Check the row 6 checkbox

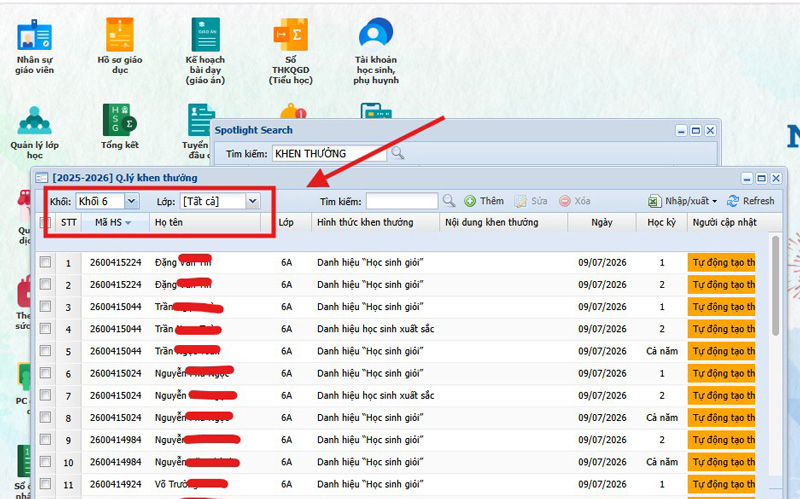45,373
